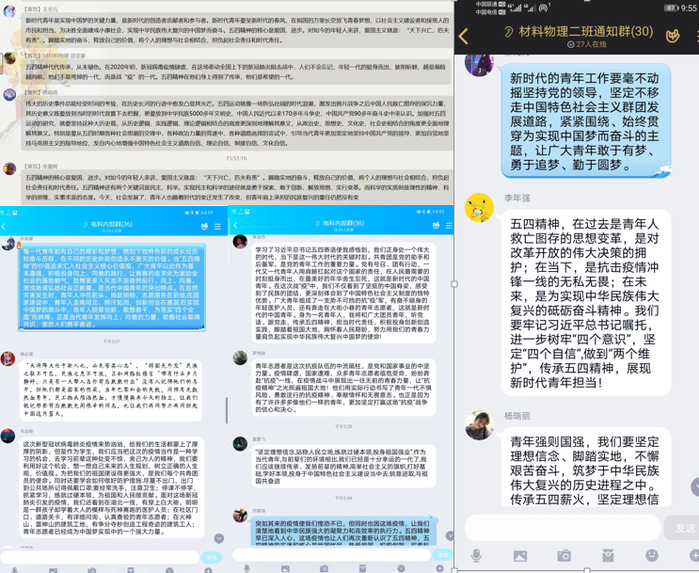
Task: Open the emoji smiley picker in 材料物理二班通知群
Action: 653,555
